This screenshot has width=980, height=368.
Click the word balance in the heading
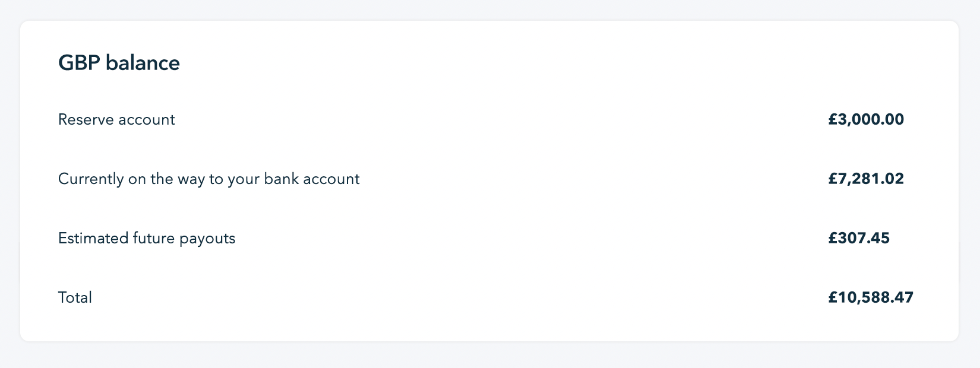click(143, 63)
